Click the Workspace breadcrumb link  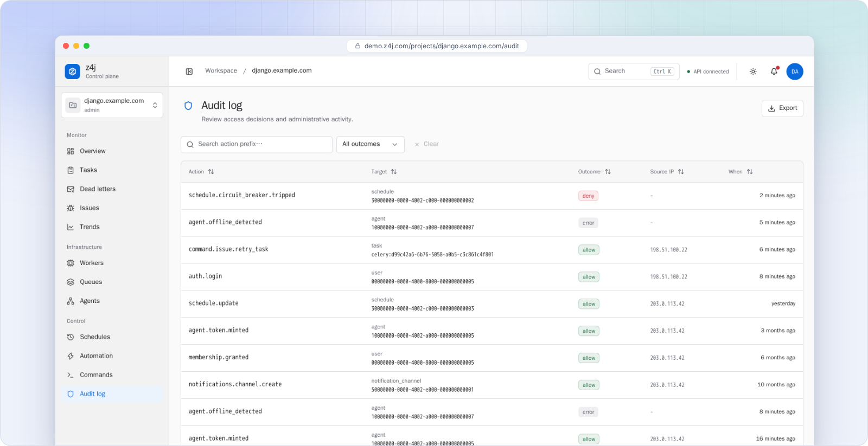tap(221, 71)
